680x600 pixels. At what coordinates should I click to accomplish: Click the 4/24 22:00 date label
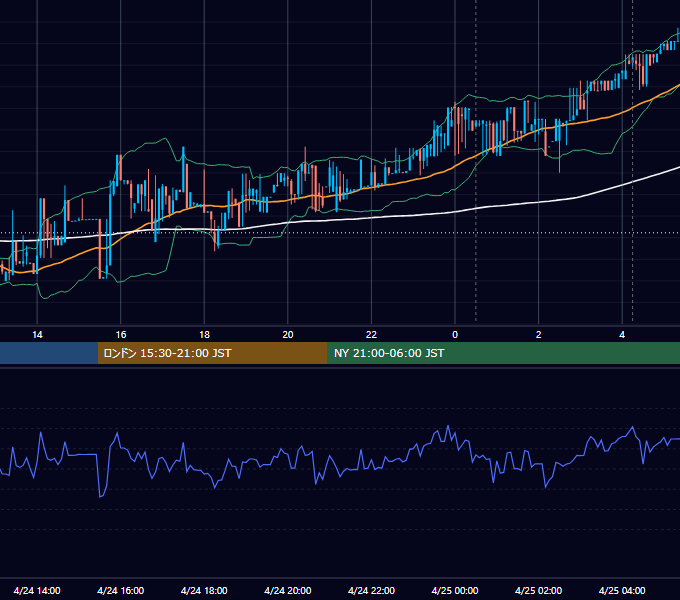click(x=371, y=590)
